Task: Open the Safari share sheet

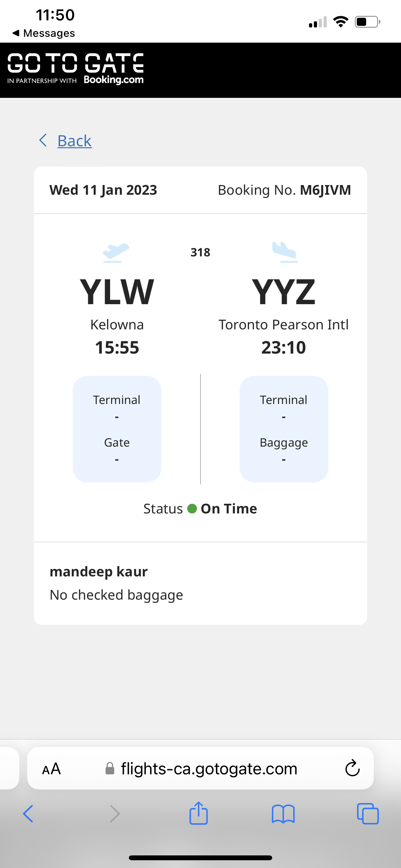Action: (199, 813)
